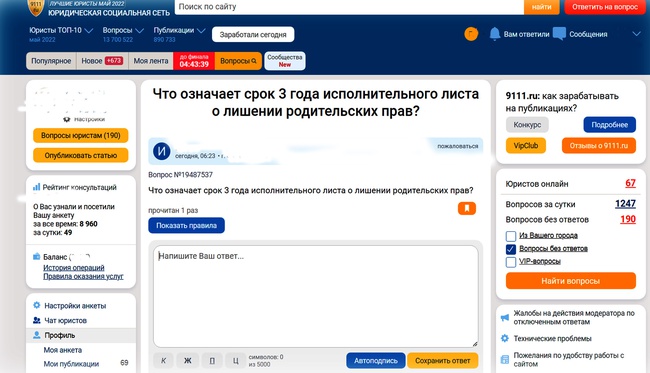Click the author avatar letter И
This screenshot has width=650, height=373.
pos(162,151)
